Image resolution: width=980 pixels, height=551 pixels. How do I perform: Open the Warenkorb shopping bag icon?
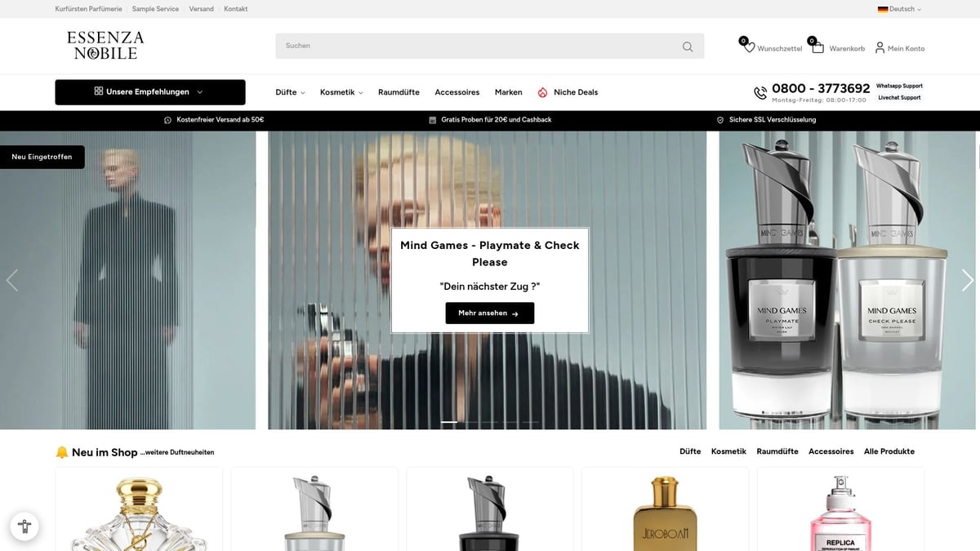(817, 47)
